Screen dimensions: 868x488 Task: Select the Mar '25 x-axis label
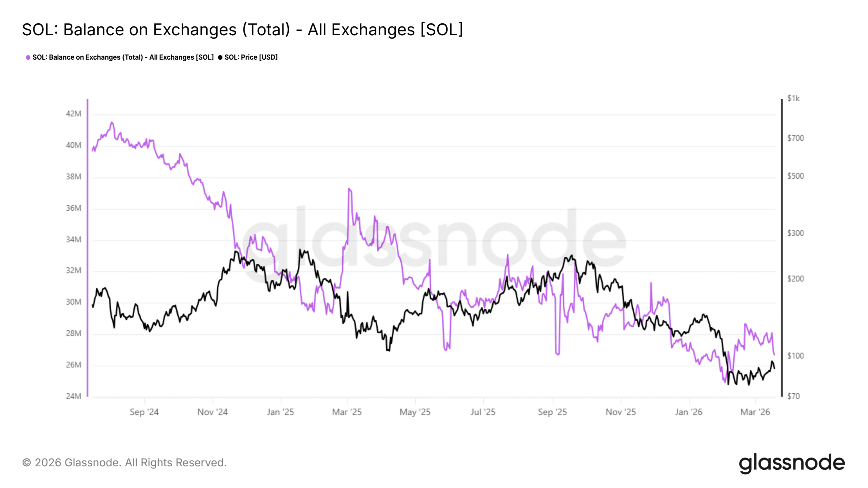347,412
